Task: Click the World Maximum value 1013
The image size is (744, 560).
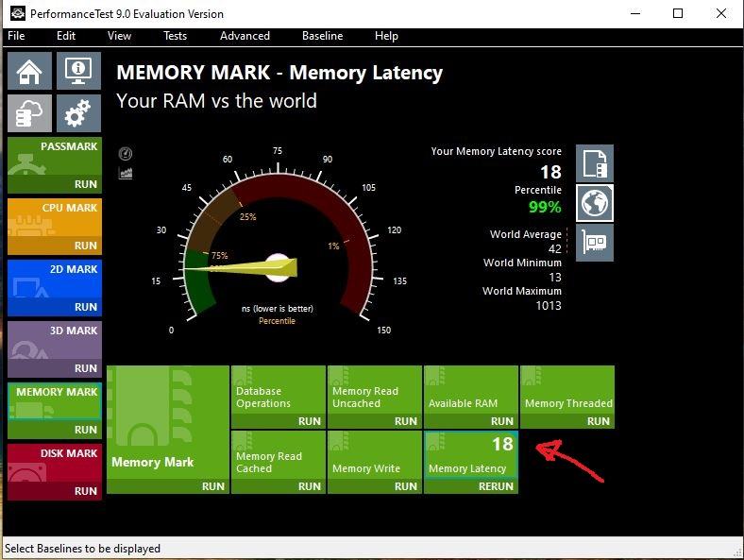Action: click(x=549, y=306)
